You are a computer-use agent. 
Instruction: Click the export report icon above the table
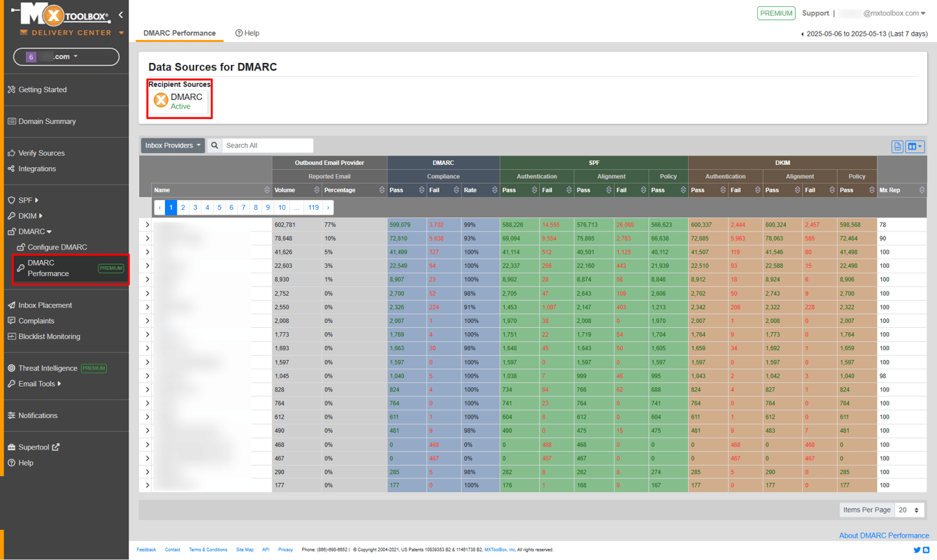(897, 146)
